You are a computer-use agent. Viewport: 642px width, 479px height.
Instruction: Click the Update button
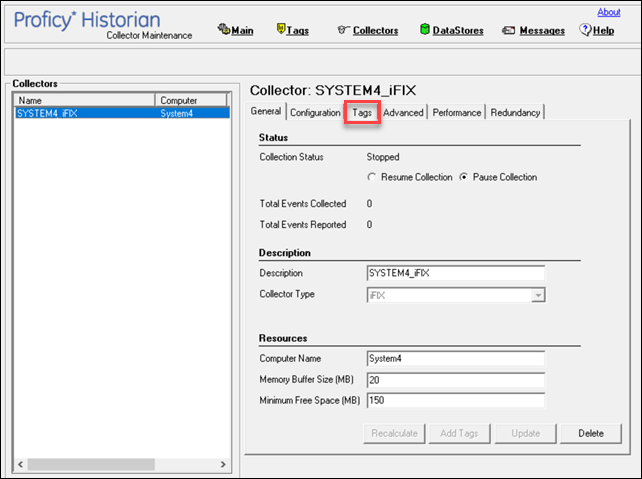[x=526, y=434]
